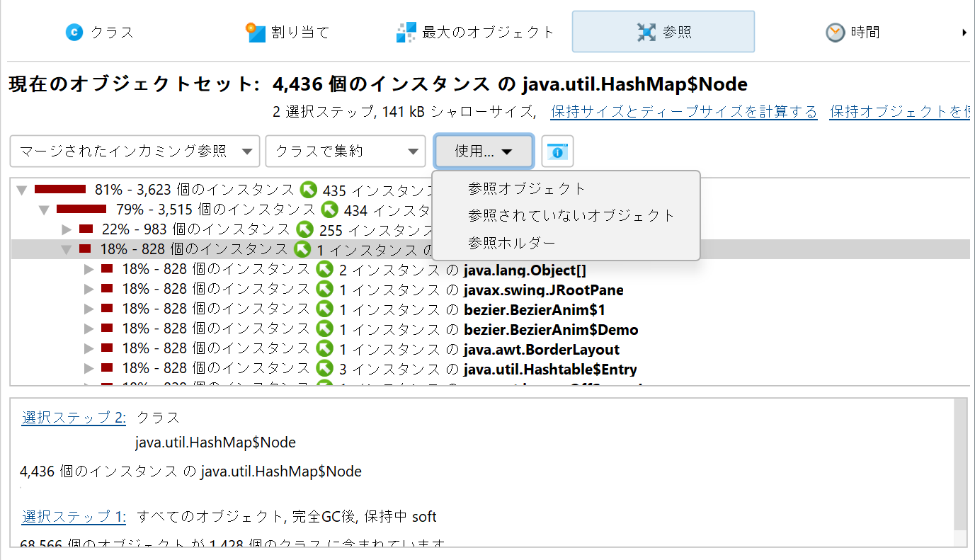Expand the java.lang.Object[] row

[x=89, y=269]
